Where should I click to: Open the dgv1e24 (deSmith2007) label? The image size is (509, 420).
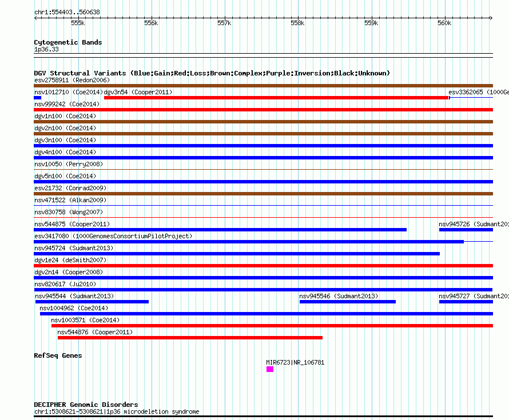point(70,260)
